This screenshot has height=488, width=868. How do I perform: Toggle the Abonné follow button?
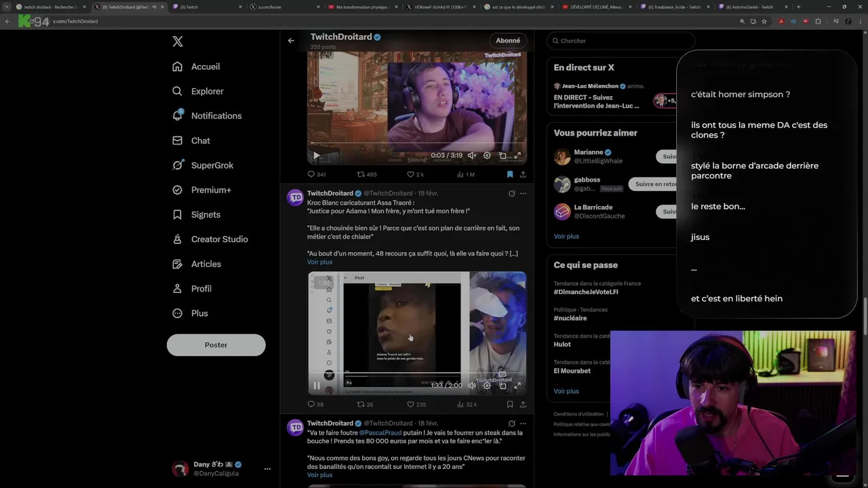pyautogui.click(x=508, y=41)
